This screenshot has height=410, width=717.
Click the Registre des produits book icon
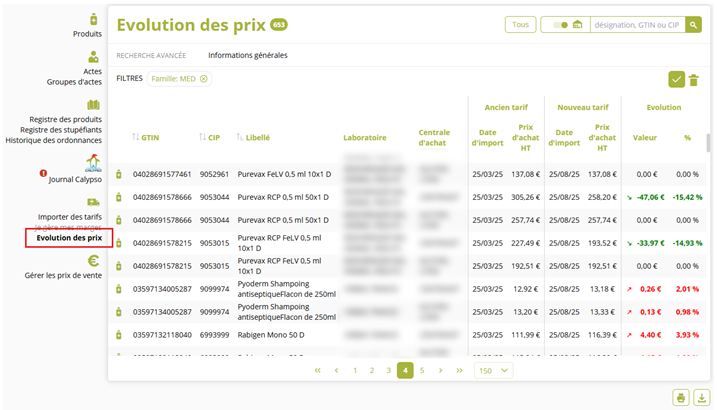point(93,105)
